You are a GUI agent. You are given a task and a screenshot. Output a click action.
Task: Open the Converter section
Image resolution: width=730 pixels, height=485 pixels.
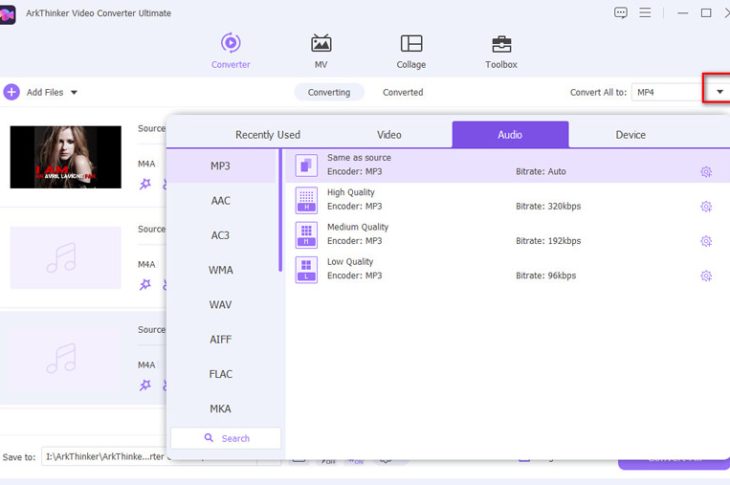230,51
